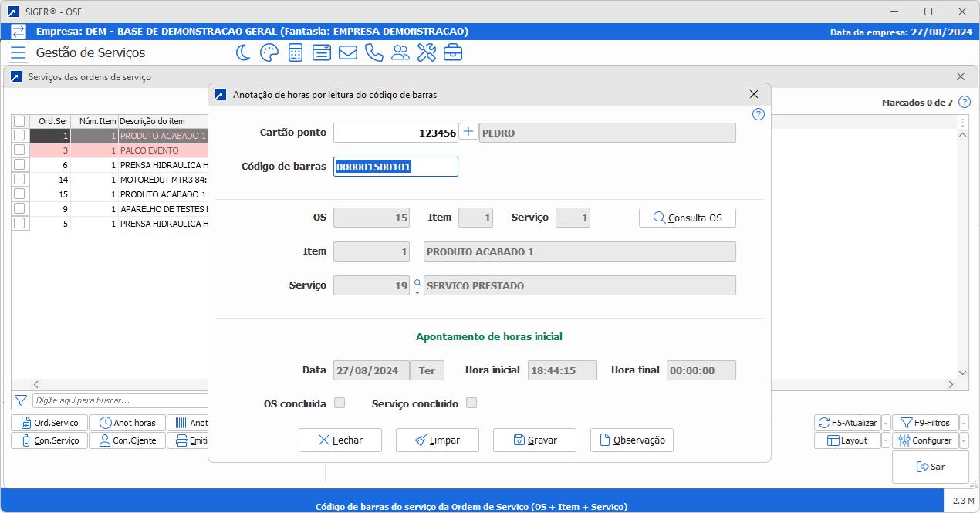Image resolution: width=980 pixels, height=513 pixels.
Task: Click the briefcase icon in the toolbar
Action: point(453,52)
